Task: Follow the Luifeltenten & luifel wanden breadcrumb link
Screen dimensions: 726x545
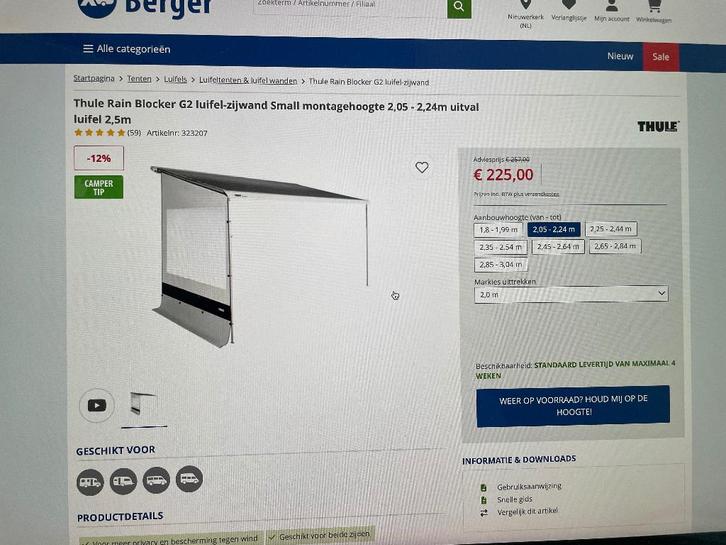Action: pos(248,81)
